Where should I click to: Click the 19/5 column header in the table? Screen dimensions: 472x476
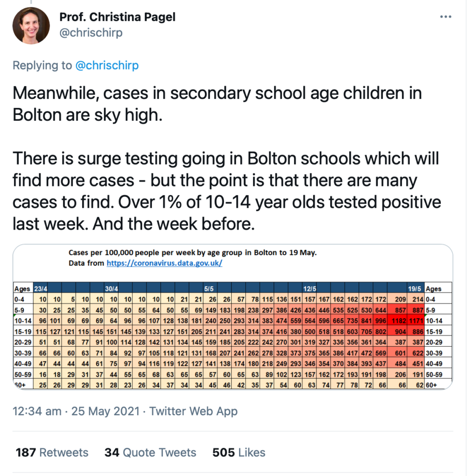pos(415,288)
